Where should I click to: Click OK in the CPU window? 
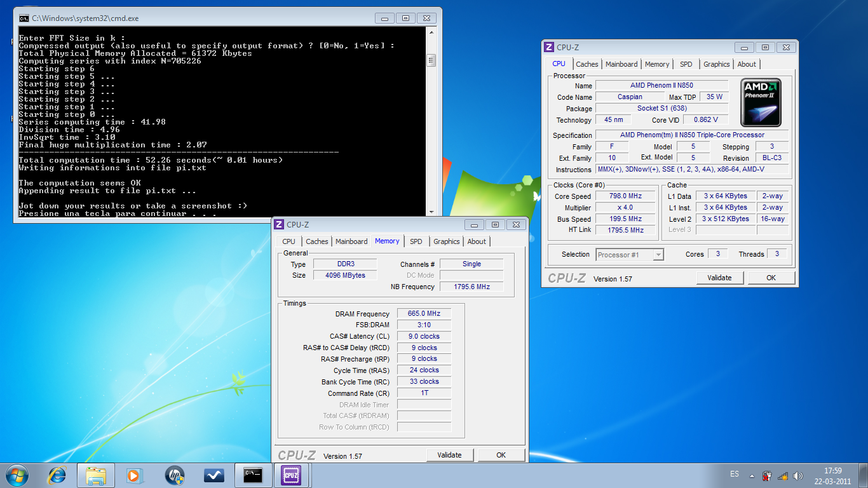coord(771,278)
